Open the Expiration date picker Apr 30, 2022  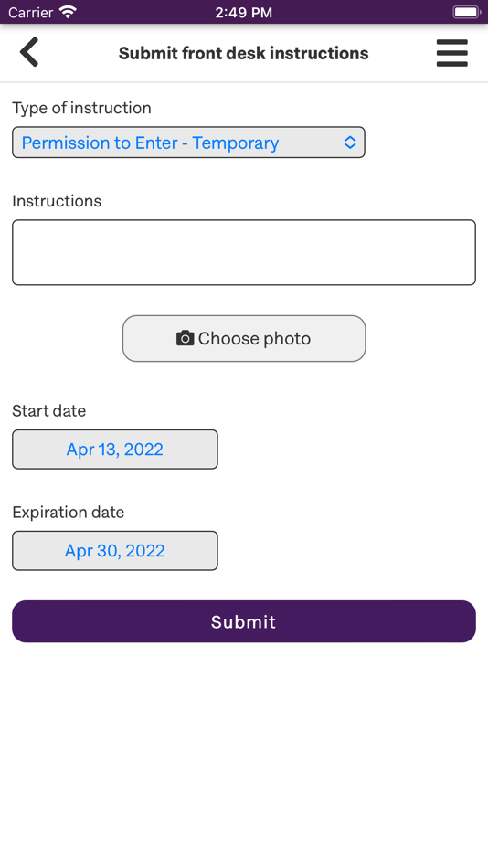point(115,550)
